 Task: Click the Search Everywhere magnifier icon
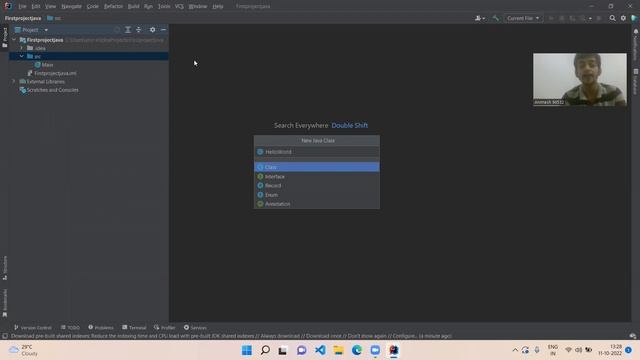[612, 18]
